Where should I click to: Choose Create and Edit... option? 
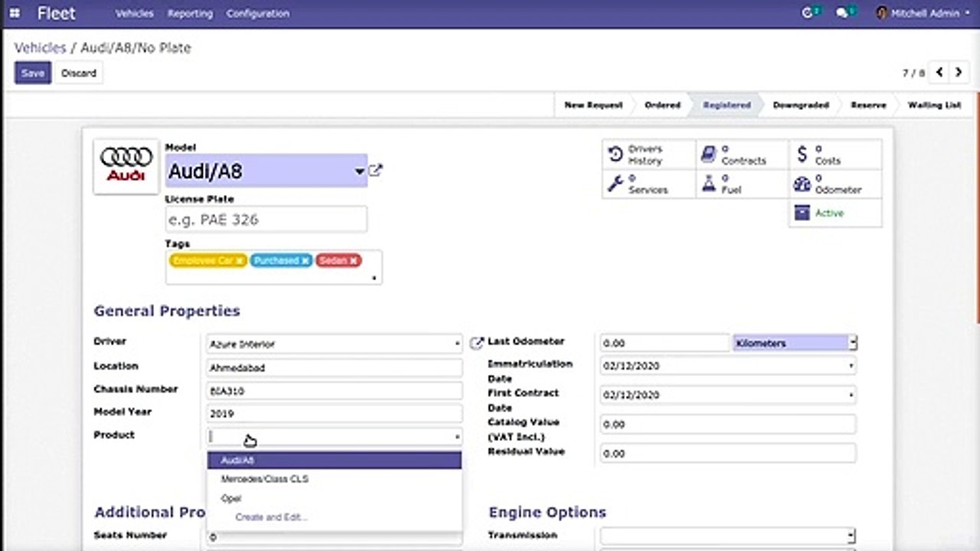(x=335, y=517)
